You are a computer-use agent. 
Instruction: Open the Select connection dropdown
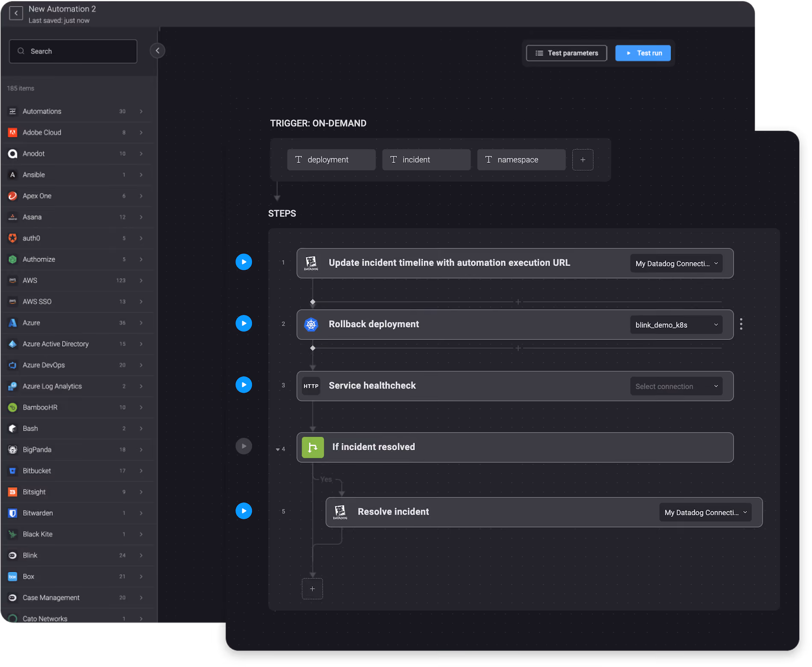[x=676, y=386]
